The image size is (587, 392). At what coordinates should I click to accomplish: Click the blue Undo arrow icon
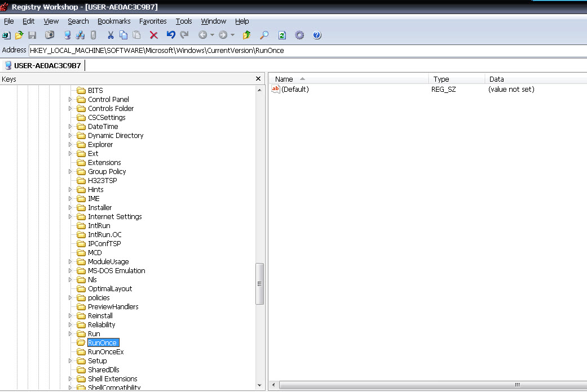coord(171,35)
